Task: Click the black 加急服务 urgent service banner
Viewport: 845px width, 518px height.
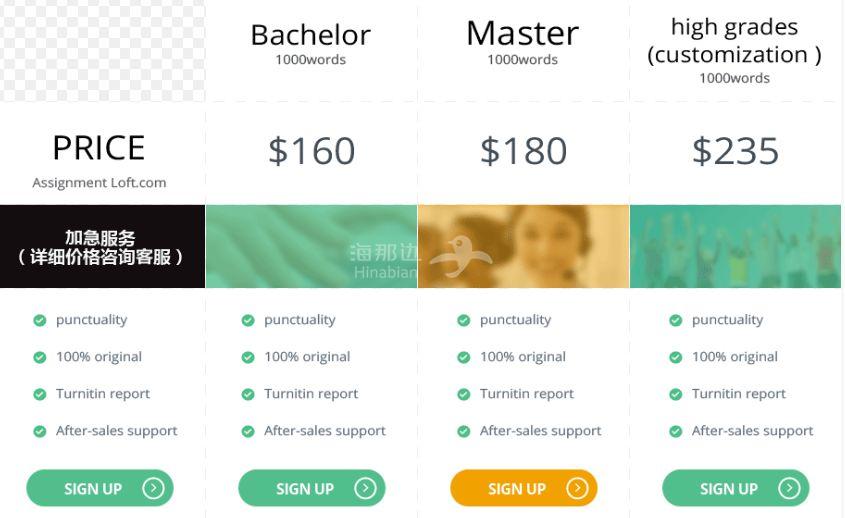Action: tap(102, 246)
